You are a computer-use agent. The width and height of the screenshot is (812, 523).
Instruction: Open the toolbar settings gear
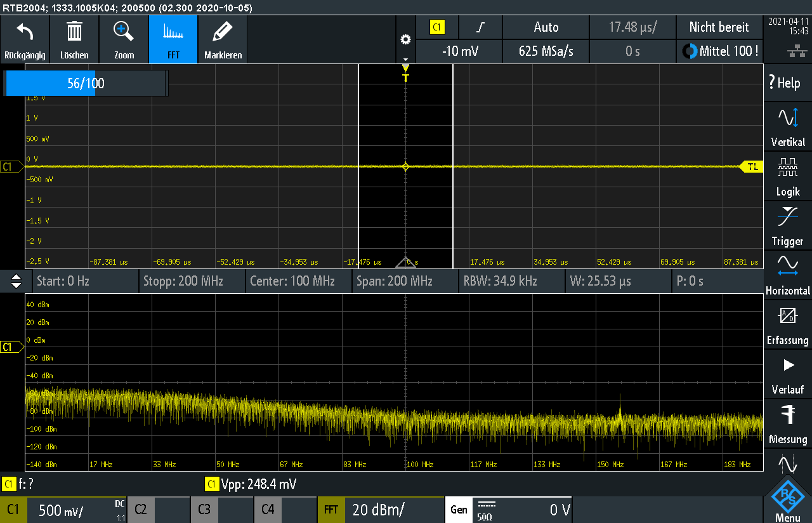405,39
